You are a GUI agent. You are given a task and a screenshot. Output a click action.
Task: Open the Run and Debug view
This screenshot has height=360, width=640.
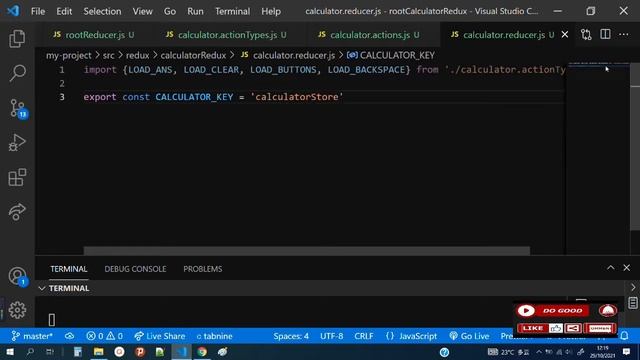click(x=17, y=143)
